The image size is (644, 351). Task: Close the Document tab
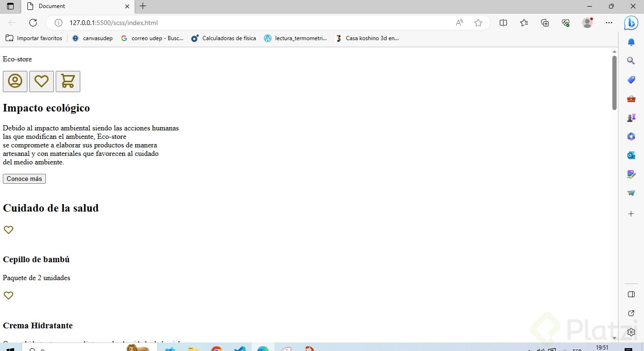click(127, 6)
